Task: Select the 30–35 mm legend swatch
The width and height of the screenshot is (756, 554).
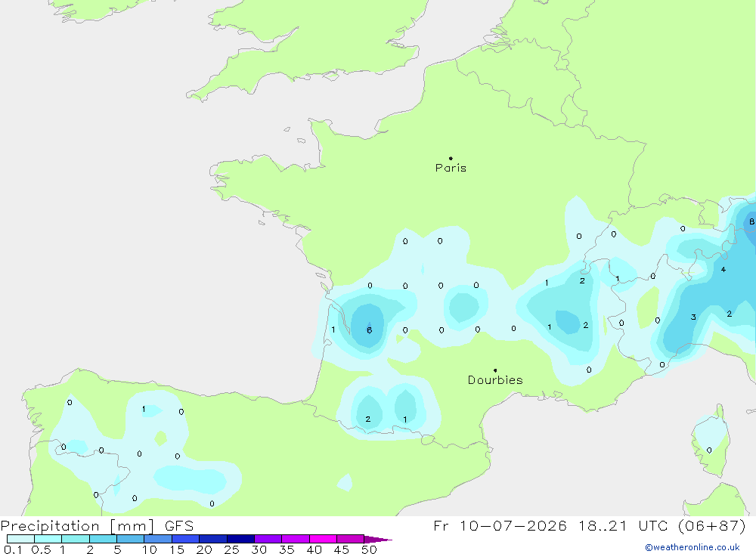Action: 268,539
